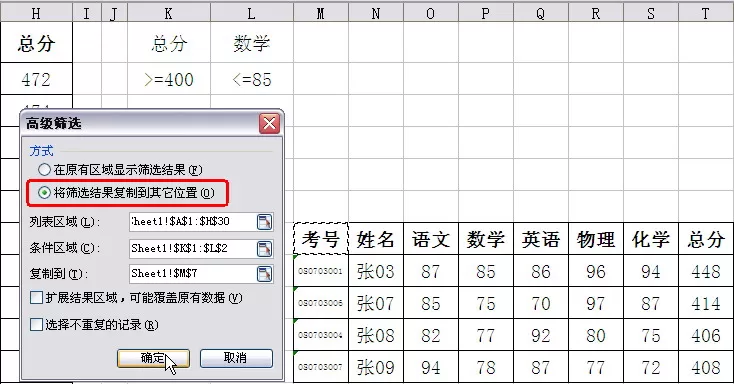This screenshot has width=734, height=384.
Task: Click range selector icon for 复制到 field
Action: [264, 274]
